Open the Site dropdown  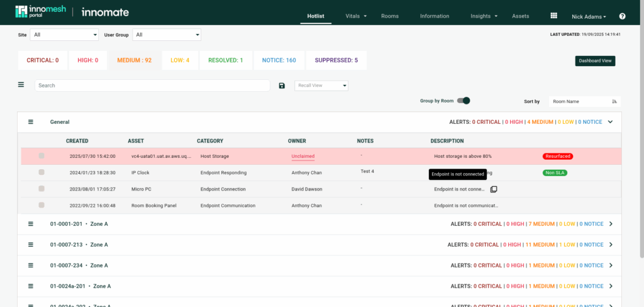click(x=65, y=35)
